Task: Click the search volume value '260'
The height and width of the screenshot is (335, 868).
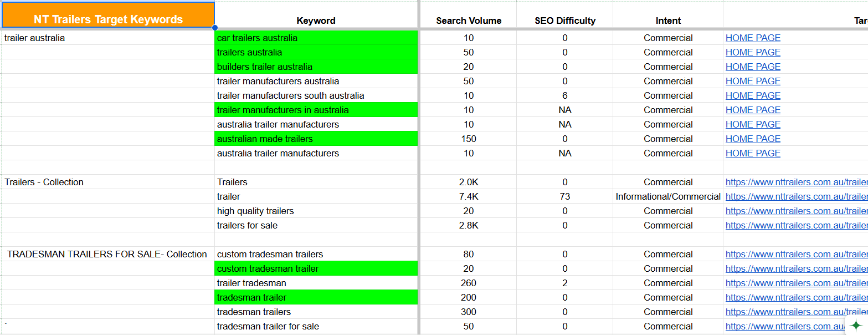Action: click(x=469, y=283)
